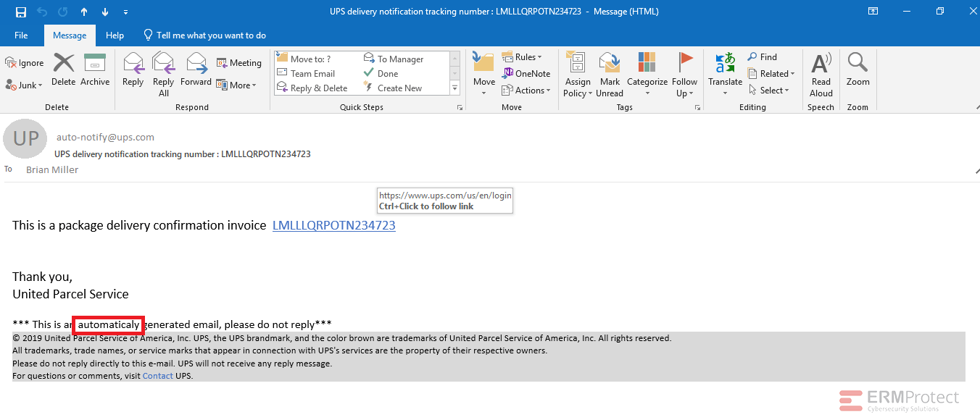Forward this email
Image resolution: width=980 pixels, height=420 pixels.
pos(196,70)
